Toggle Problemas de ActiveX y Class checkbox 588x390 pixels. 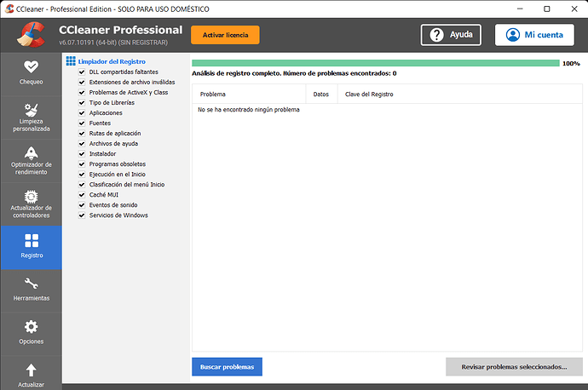coord(82,93)
